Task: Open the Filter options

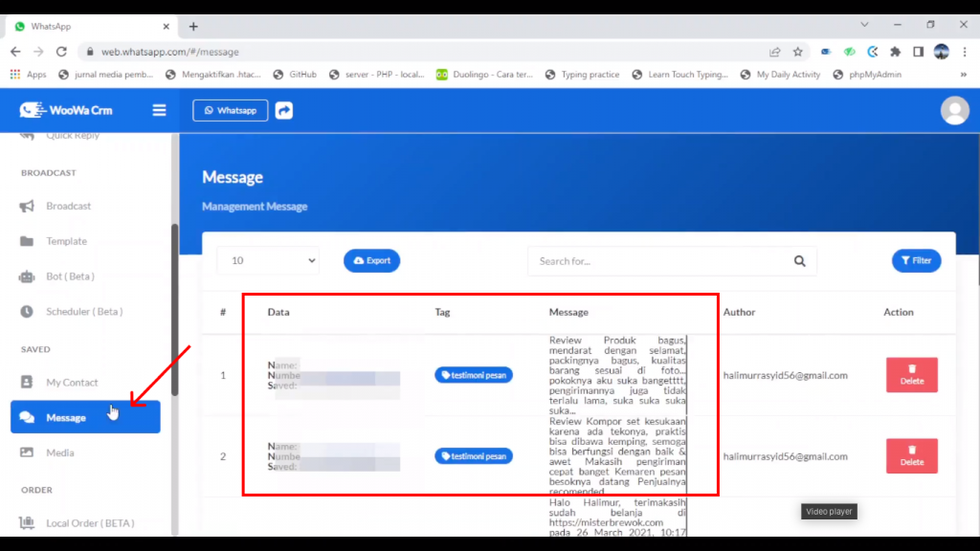Action: 916,260
